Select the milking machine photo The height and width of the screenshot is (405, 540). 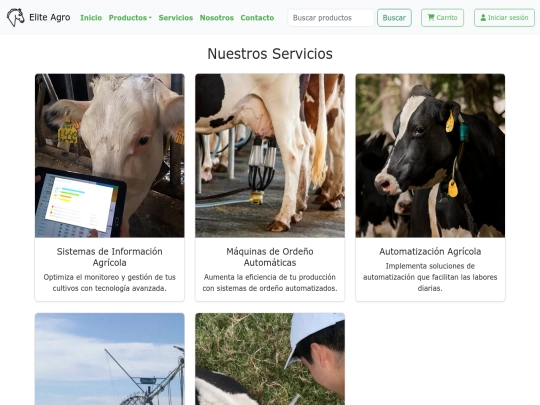coord(270,155)
